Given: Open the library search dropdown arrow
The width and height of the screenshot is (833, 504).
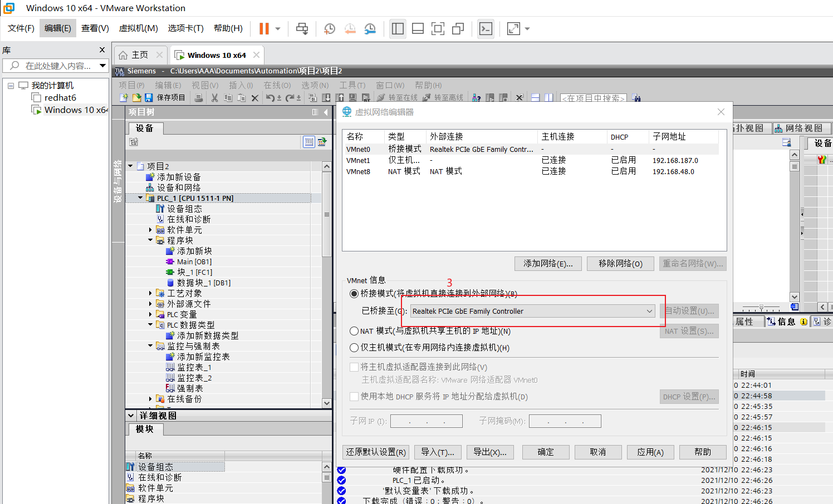Looking at the screenshot, I should pos(102,66).
